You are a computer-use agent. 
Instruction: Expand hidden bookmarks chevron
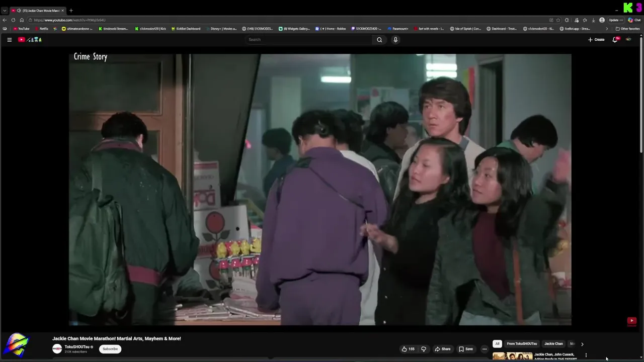click(606, 29)
